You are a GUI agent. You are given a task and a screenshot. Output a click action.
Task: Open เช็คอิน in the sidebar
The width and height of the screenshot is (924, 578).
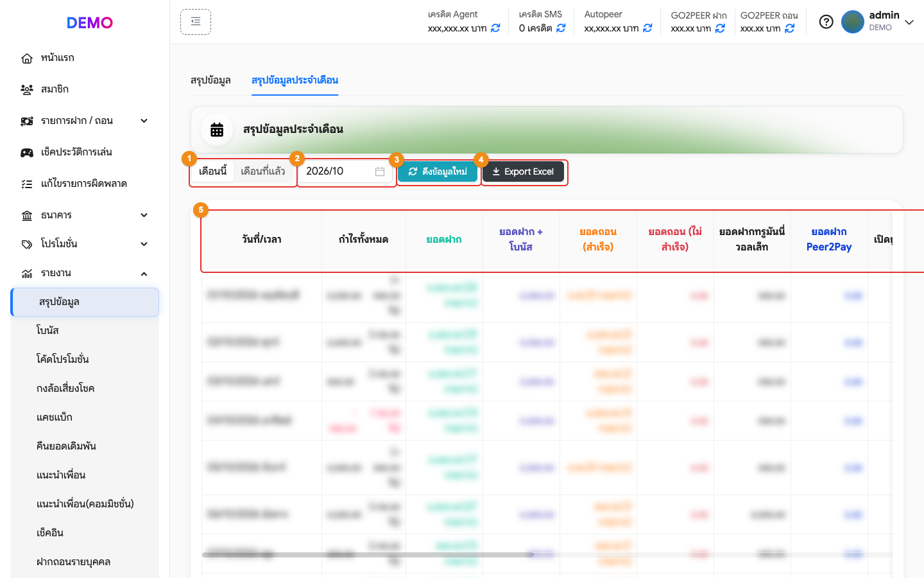point(85,532)
